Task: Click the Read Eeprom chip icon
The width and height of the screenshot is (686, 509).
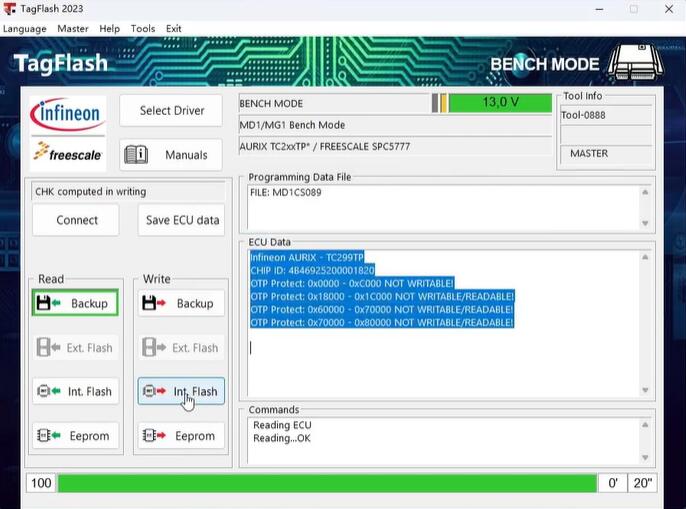Action: (x=49, y=435)
